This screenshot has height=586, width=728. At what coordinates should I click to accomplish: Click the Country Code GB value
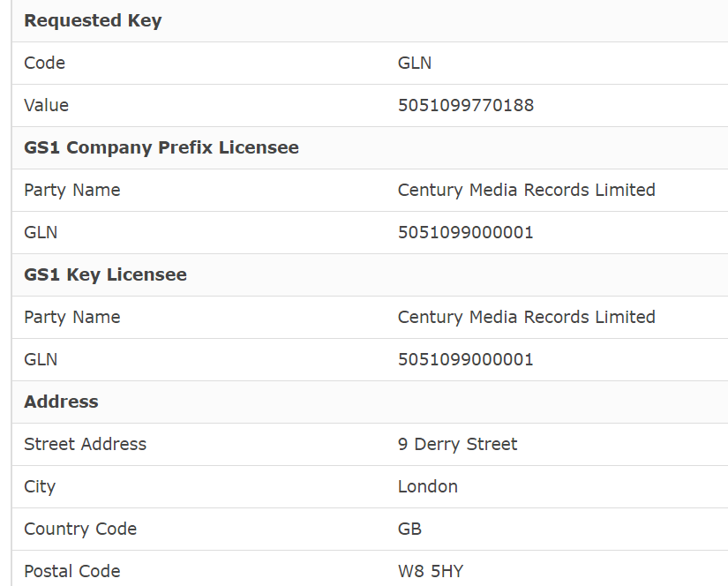pyautogui.click(x=409, y=530)
